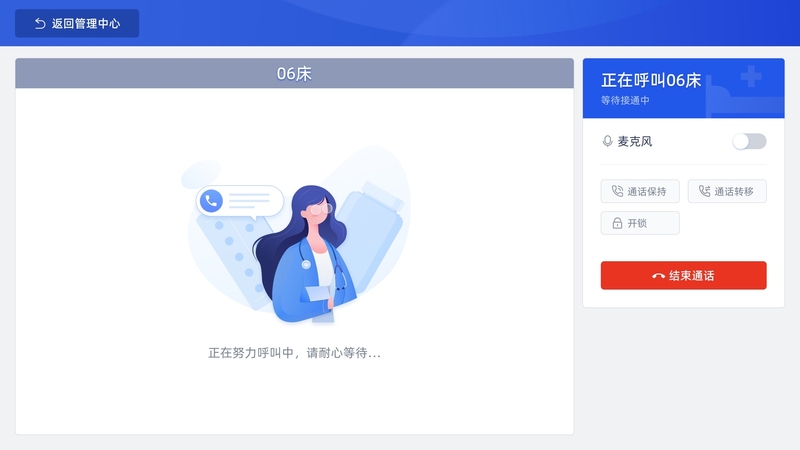
Task: Click the 正在努力呼叫中 waiting message
Action: 294,353
